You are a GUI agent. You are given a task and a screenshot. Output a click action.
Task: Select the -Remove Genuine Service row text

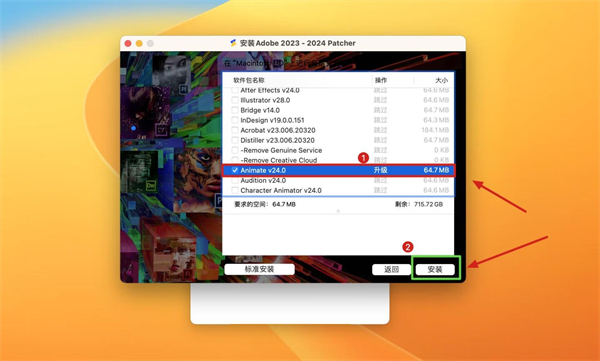click(x=281, y=150)
